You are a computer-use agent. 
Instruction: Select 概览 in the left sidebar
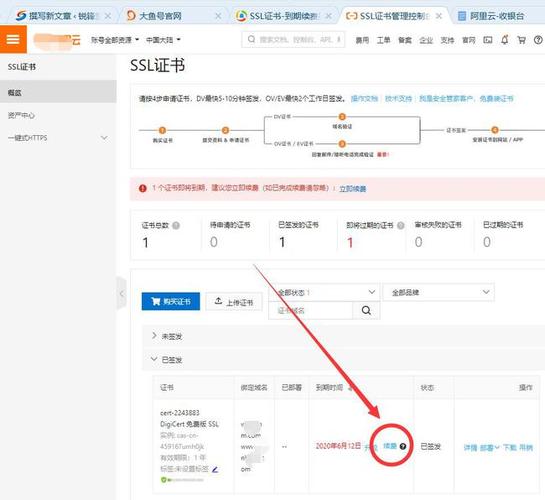point(58,92)
